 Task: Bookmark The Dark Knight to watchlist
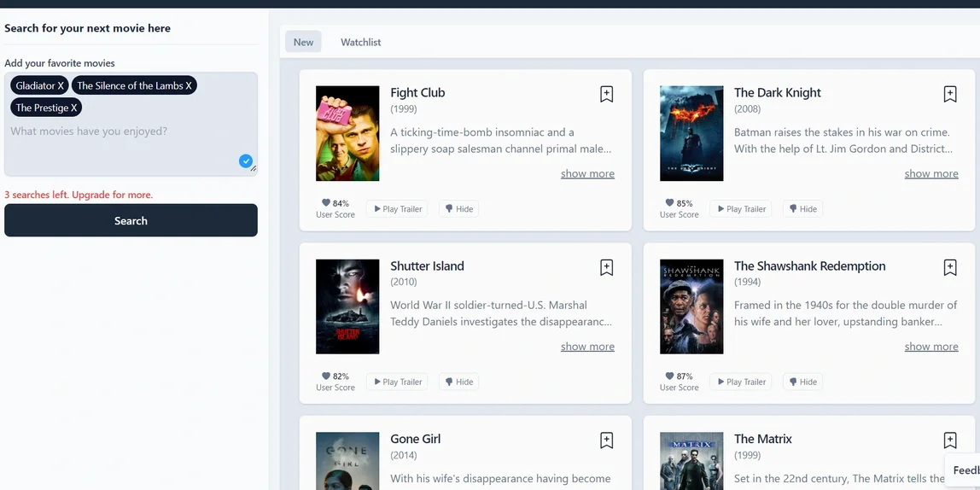tap(950, 95)
